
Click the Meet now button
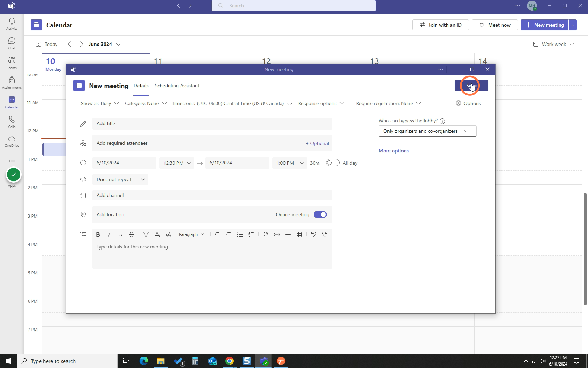[x=495, y=25]
